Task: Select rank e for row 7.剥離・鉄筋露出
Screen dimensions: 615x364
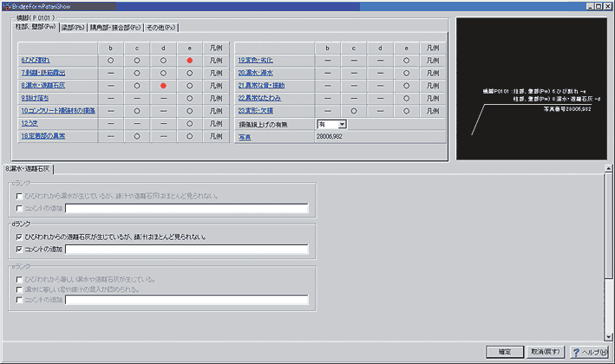Action: click(x=189, y=73)
